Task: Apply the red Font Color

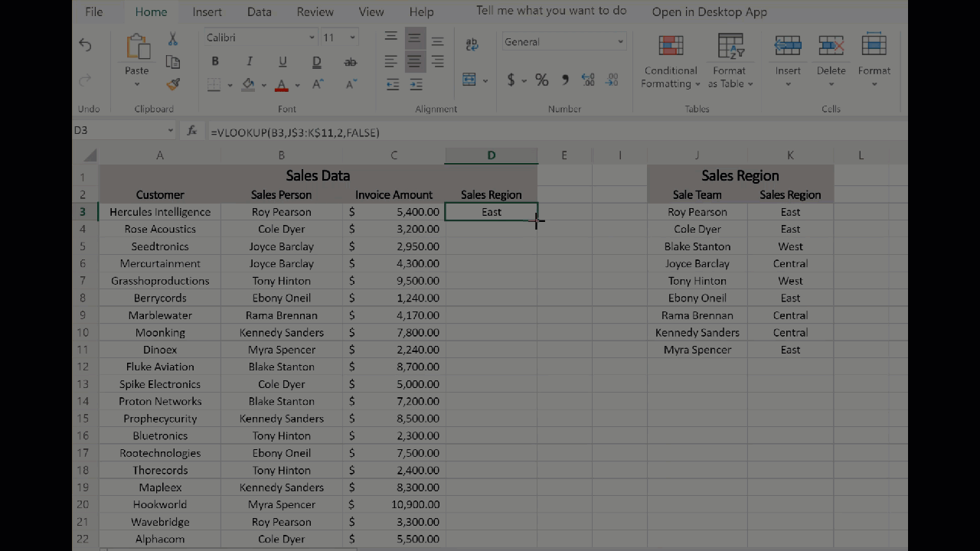Action: pyautogui.click(x=282, y=85)
